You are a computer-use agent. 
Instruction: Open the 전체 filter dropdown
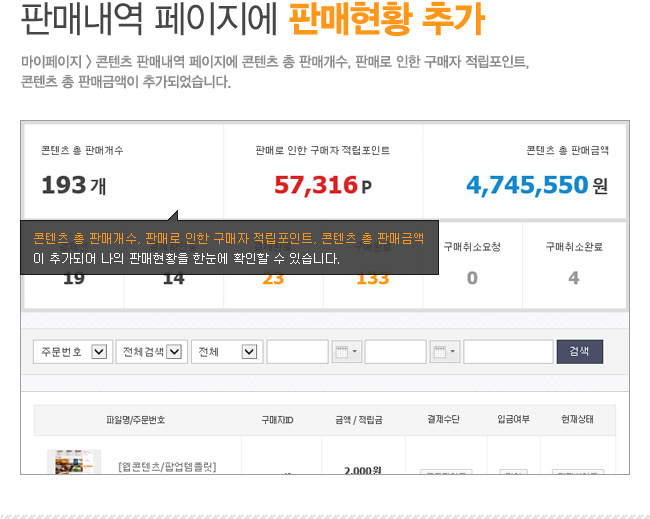(227, 352)
